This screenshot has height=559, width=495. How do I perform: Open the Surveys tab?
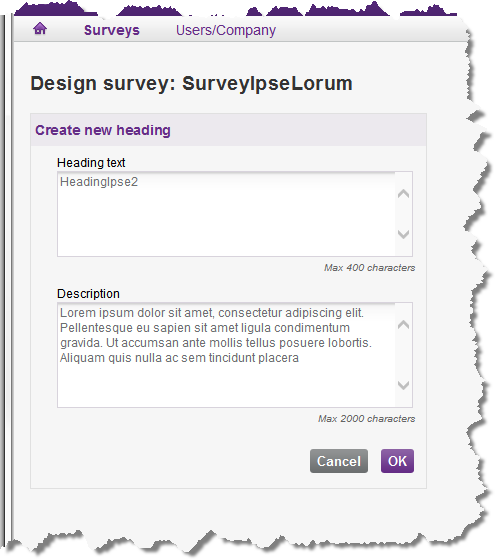pyautogui.click(x=112, y=30)
